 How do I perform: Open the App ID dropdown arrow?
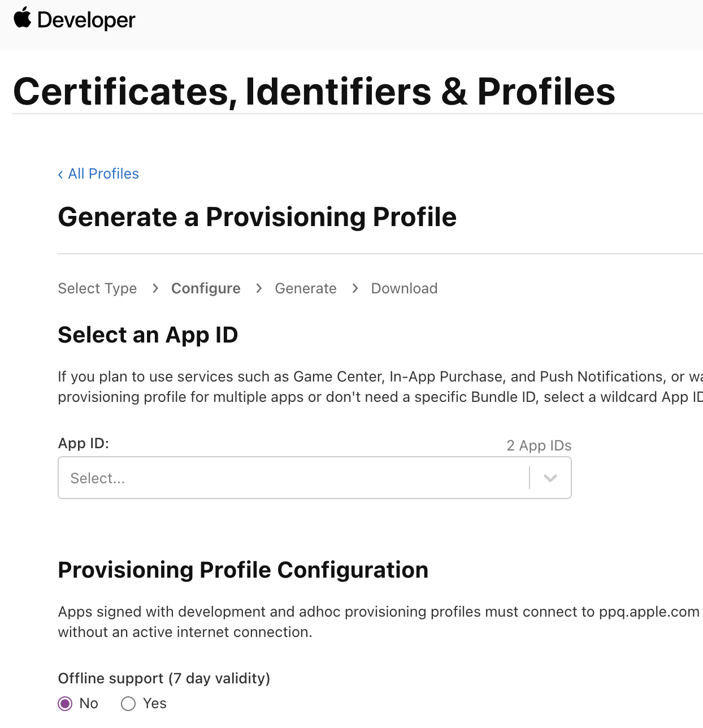tap(550, 478)
